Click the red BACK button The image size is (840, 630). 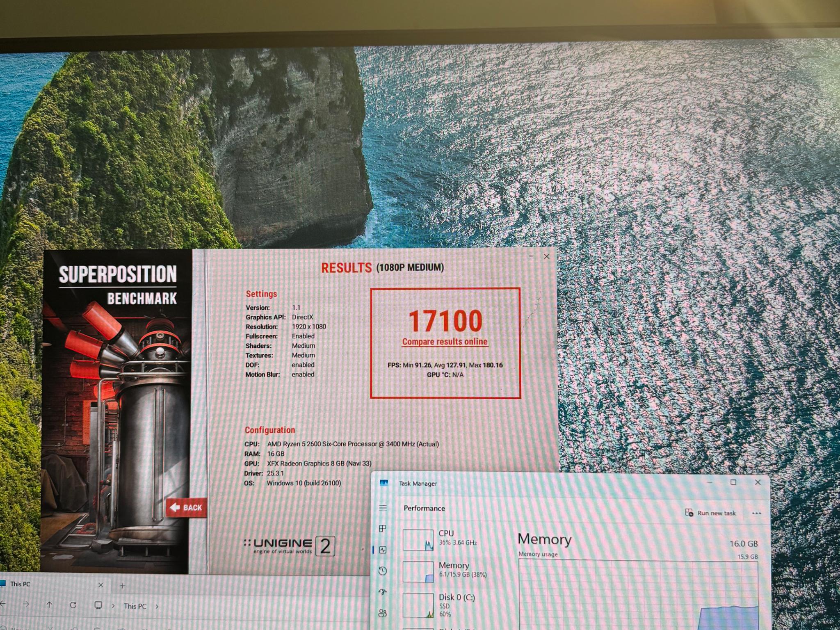(186, 508)
